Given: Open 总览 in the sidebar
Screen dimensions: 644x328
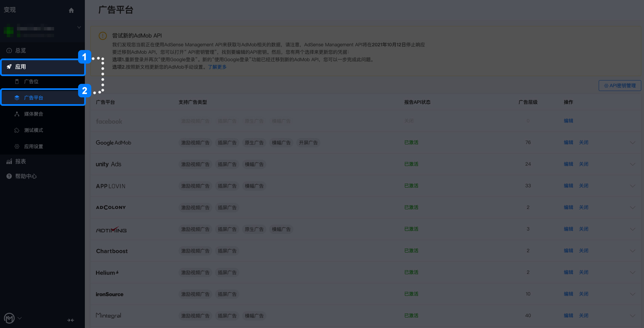Looking at the screenshot, I should (21, 50).
